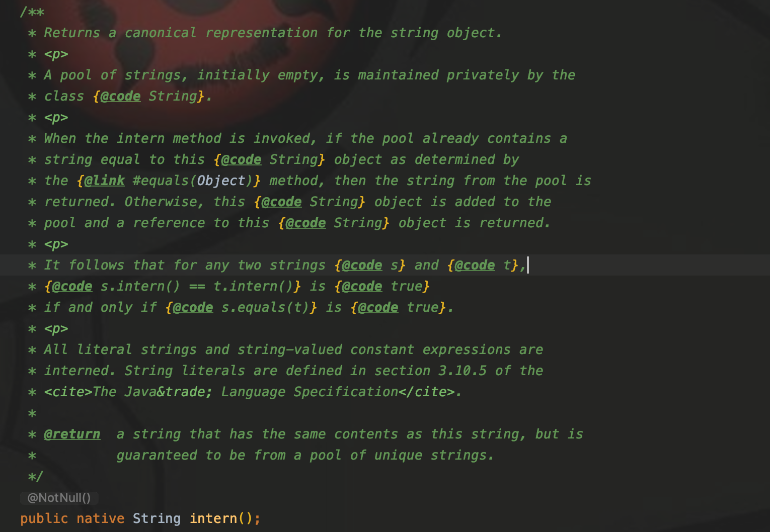Click the opening <cite> HTML tag

coord(68,392)
